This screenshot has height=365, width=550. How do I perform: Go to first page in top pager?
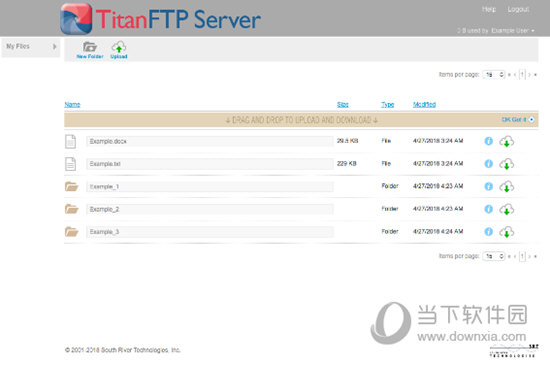click(509, 74)
